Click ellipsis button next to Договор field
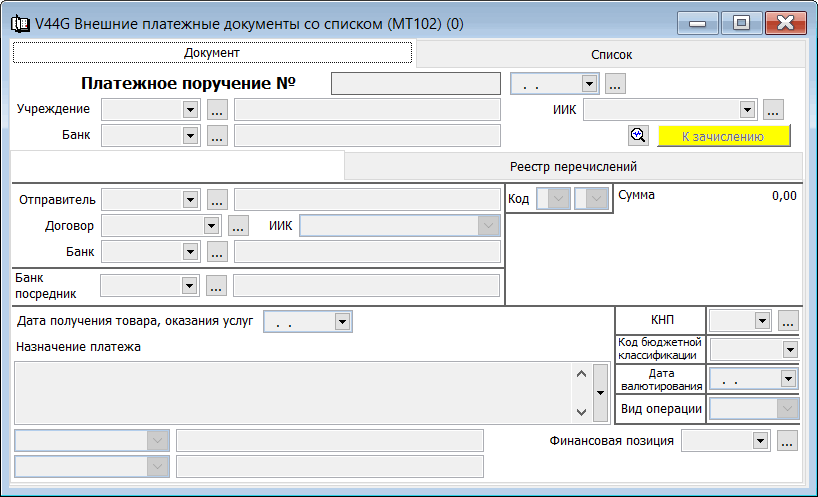The image size is (818, 497). pos(237,226)
